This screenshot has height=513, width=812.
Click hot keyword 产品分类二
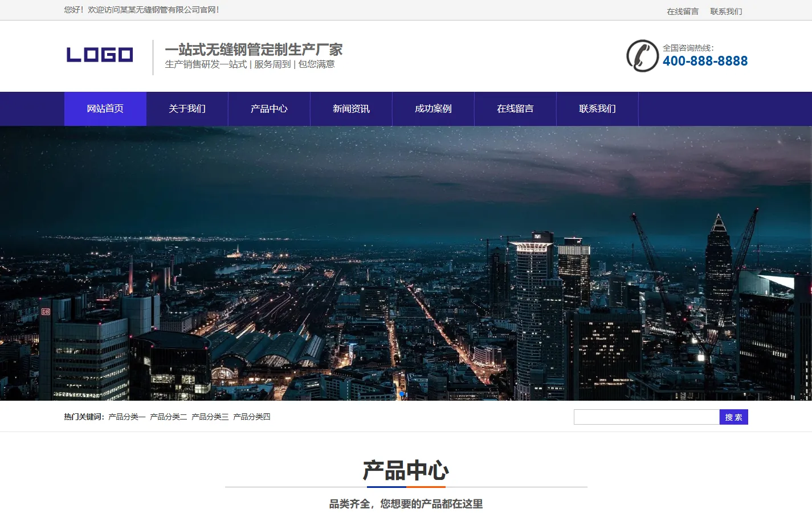(169, 417)
